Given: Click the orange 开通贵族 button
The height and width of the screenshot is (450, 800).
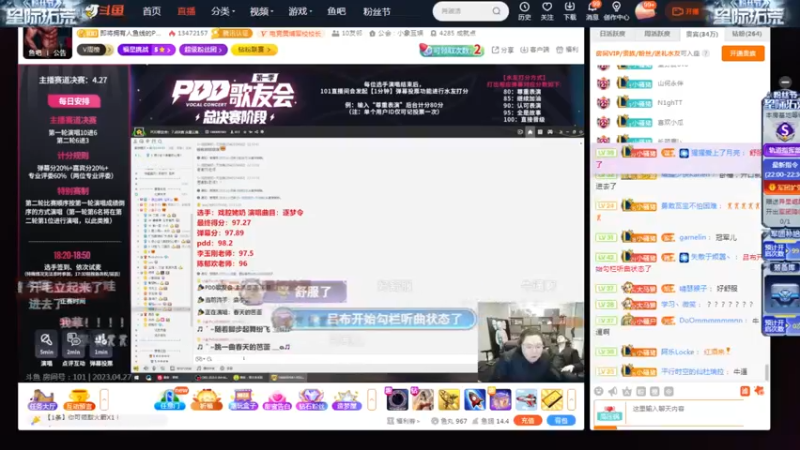Looking at the screenshot, I should (743, 53).
